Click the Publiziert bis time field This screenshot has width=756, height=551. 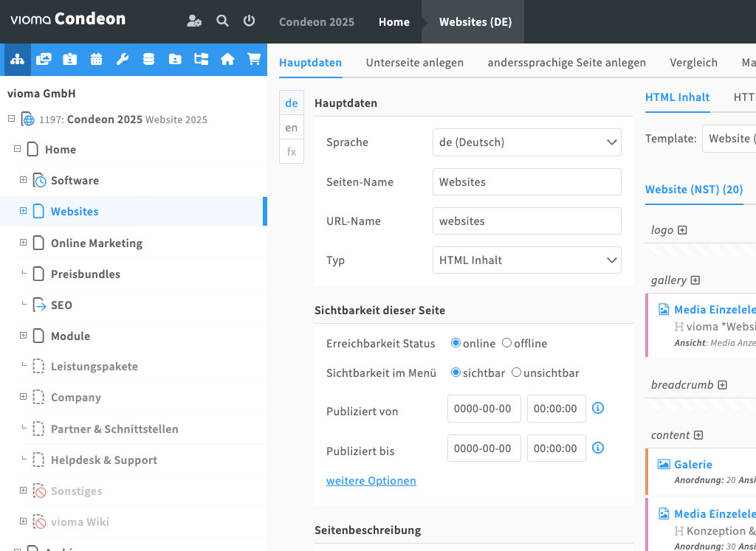[557, 448]
